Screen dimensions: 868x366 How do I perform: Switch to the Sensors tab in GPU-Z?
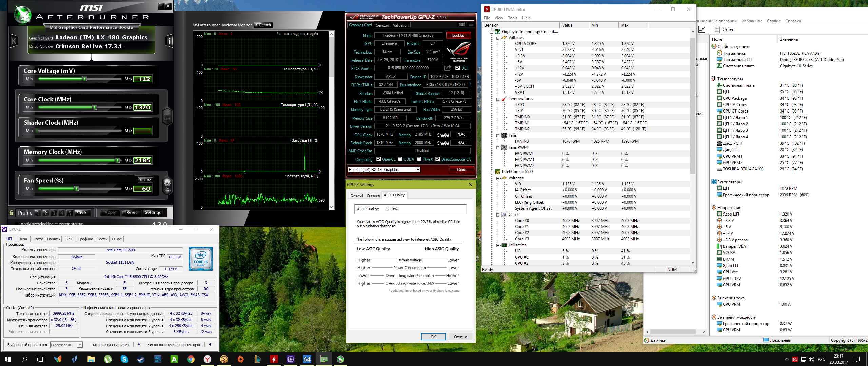(x=382, y=25)
